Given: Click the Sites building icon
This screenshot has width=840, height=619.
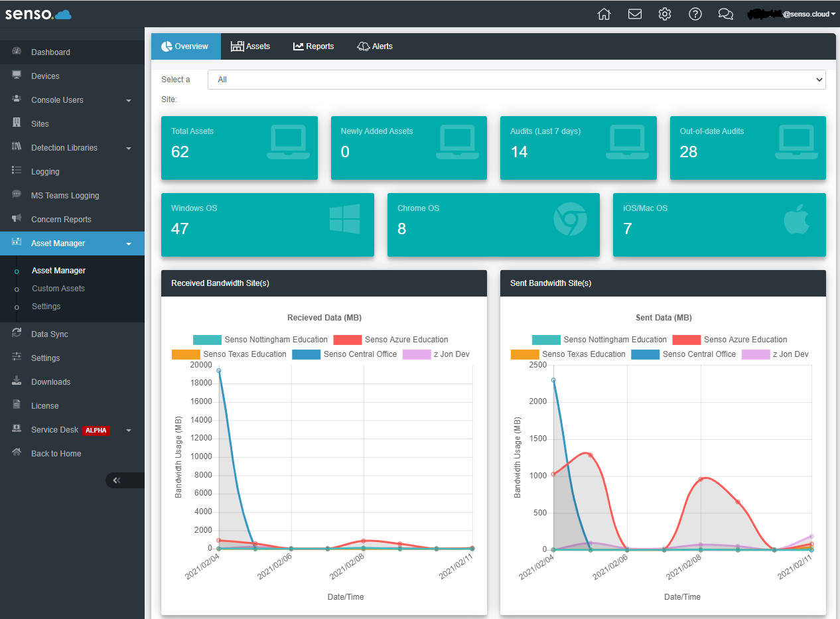Looking at the screenshot, I should click(17, 123).
